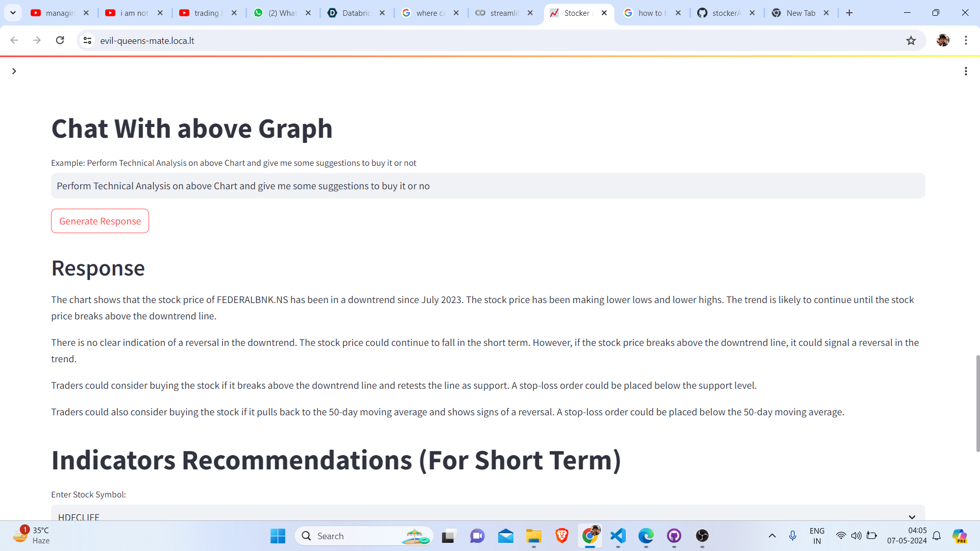Image resolution: width=980 pixels, height=551 pixels.
Task: Click the Windows Start button
Action: 278,536
